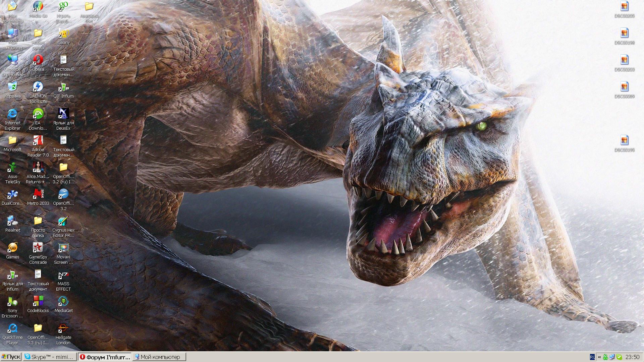The image size is (644, 362).
Task: Click the GameSpy Comrade shortcut
Action: coord(38,253)
